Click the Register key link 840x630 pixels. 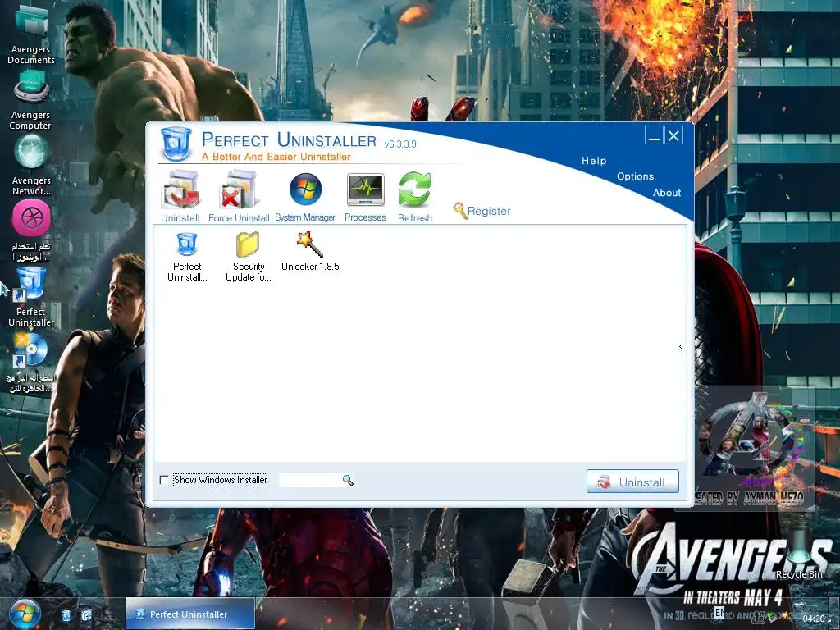482,211
